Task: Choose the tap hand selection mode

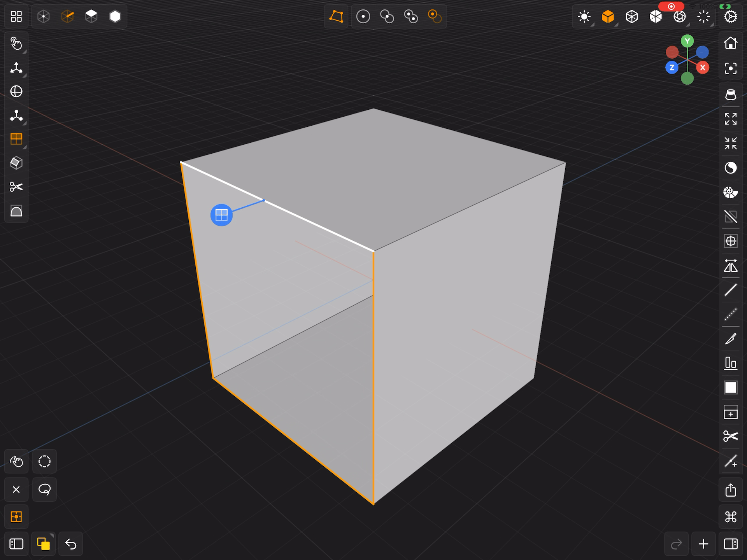Action: point(16,462)
